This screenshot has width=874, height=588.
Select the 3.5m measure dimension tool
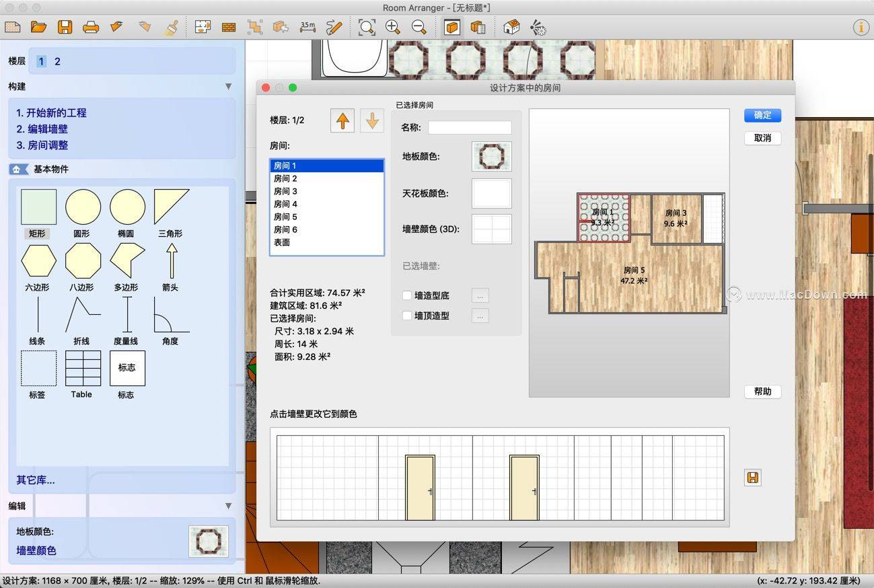point(307,27)
